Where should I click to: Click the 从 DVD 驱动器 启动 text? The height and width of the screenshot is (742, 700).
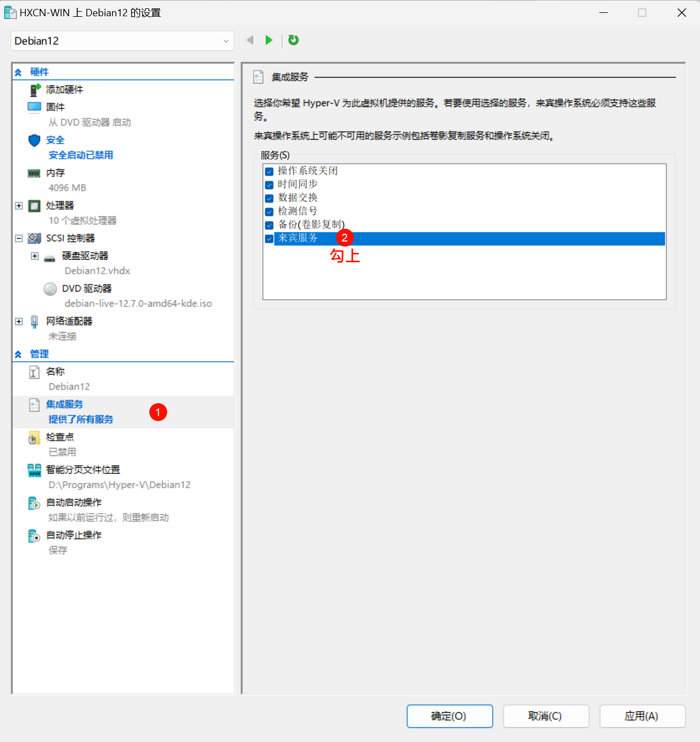pos(89,122)
